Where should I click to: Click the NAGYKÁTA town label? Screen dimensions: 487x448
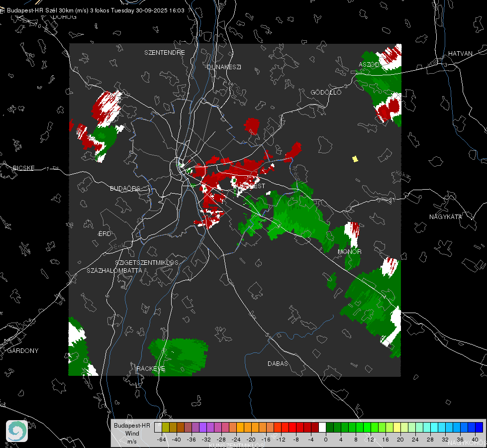pos(445,217)
